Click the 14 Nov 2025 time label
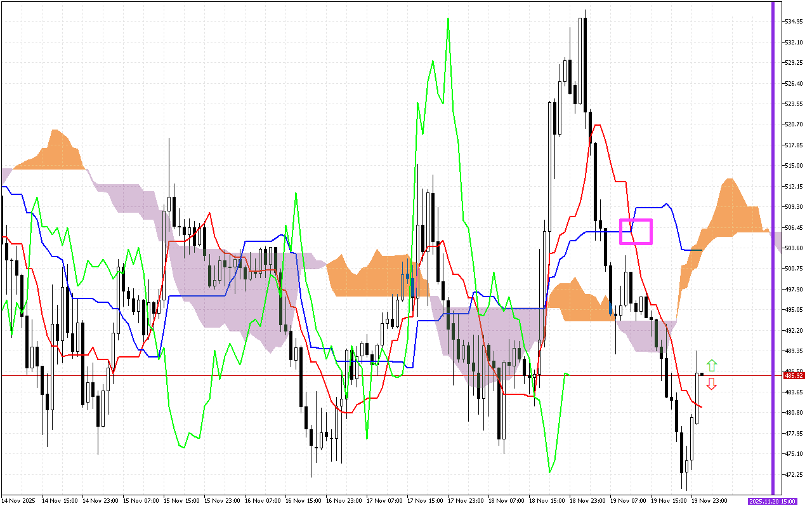Viewport: 812px width, 508px height. click(x=19, y=500)
